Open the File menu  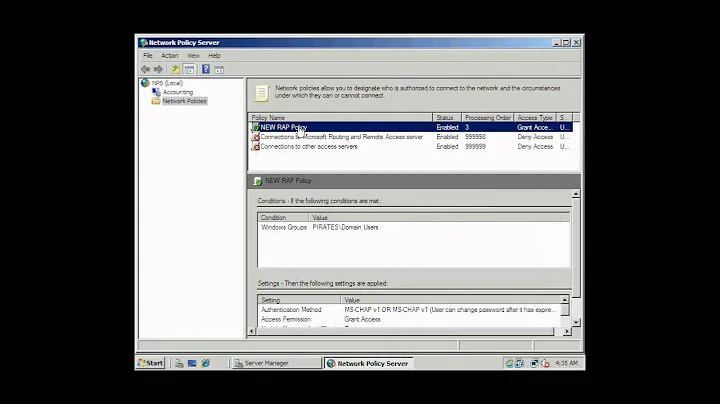click(148, 56)
